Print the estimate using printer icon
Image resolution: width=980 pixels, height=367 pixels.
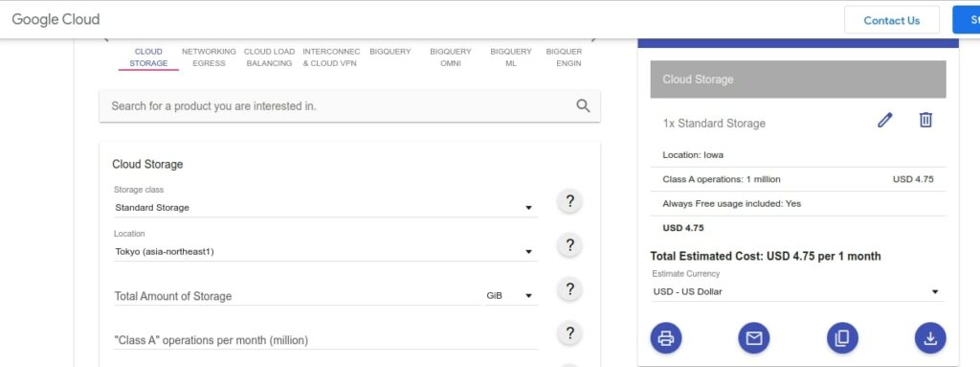point(666,338)
